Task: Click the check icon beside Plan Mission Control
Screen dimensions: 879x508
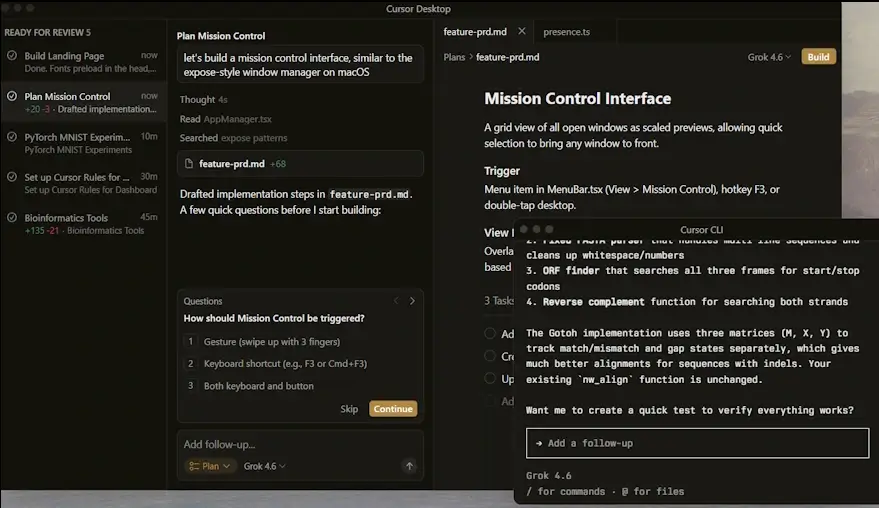Action: tap(12, 96)
